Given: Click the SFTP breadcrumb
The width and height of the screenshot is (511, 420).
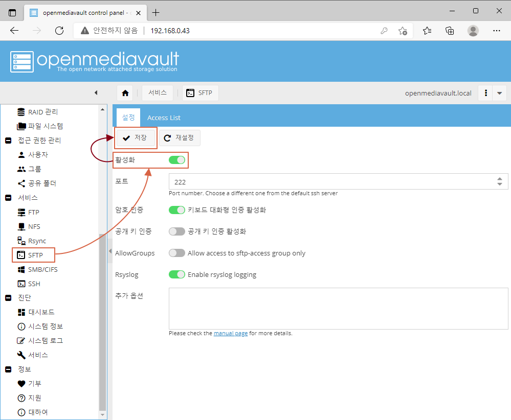Looking at the screenshot, I should (x=200, y=93).
